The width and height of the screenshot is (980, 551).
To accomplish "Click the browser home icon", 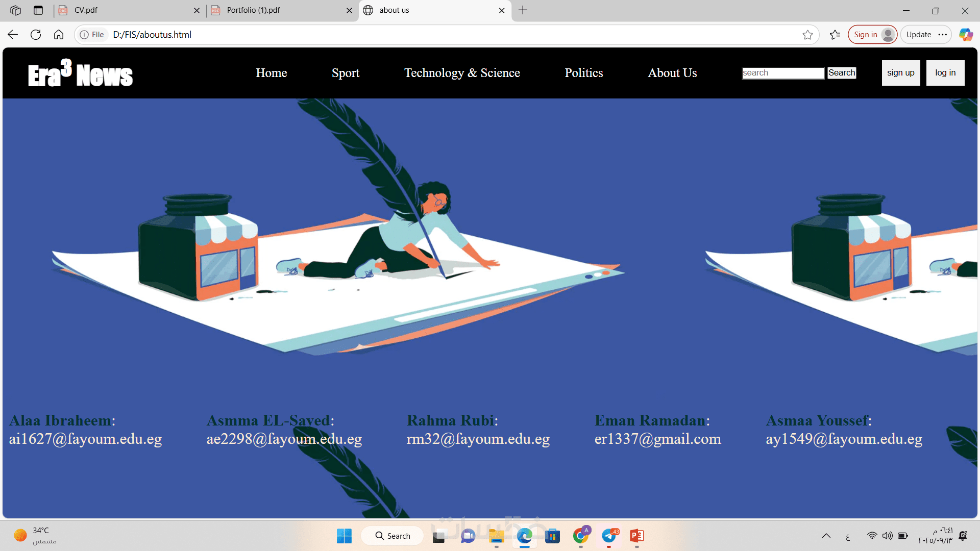I will pos(59,35).
